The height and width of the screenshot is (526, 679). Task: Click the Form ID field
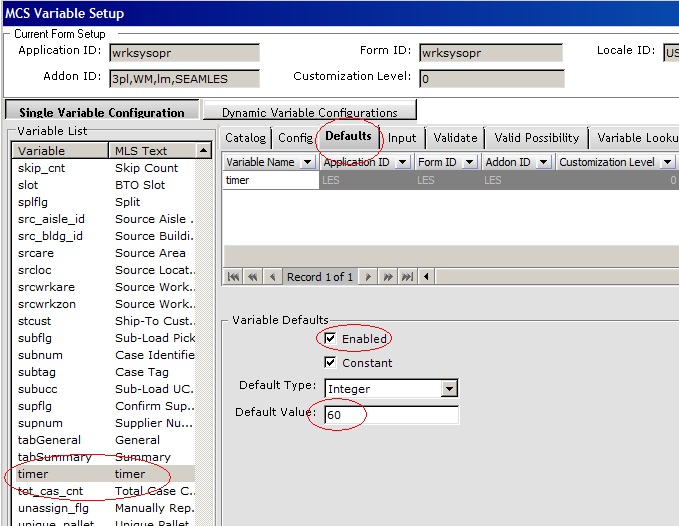[491, 53]
